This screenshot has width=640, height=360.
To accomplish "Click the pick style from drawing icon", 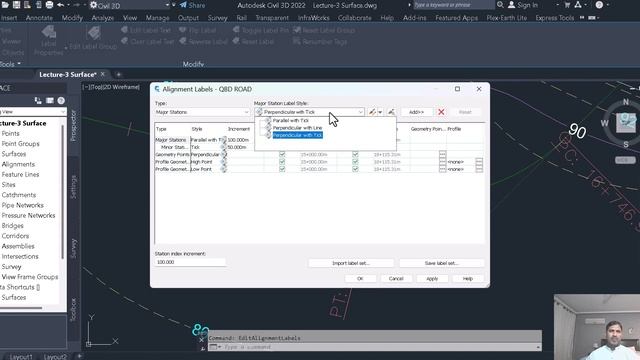I will click(391, 112).
